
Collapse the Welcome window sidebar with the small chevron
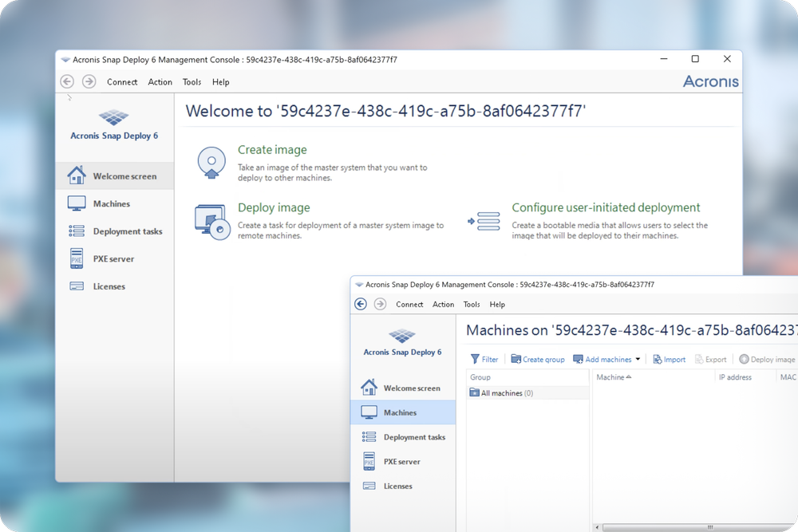69,98
